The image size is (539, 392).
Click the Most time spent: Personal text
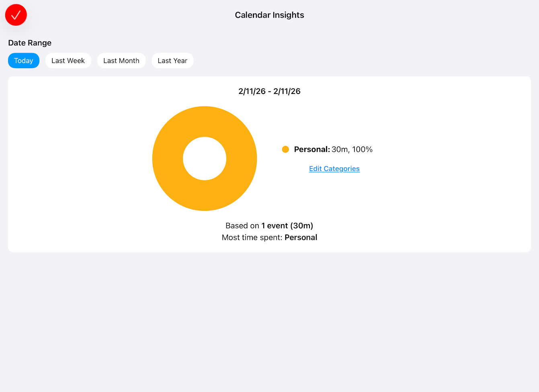(269, 237)
